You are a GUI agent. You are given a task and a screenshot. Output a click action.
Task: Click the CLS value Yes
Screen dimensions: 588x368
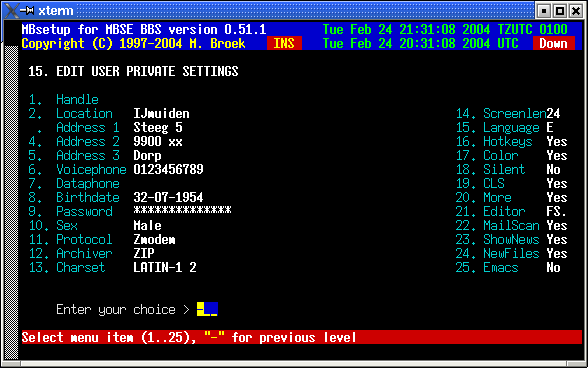click(x=557, y=183)
